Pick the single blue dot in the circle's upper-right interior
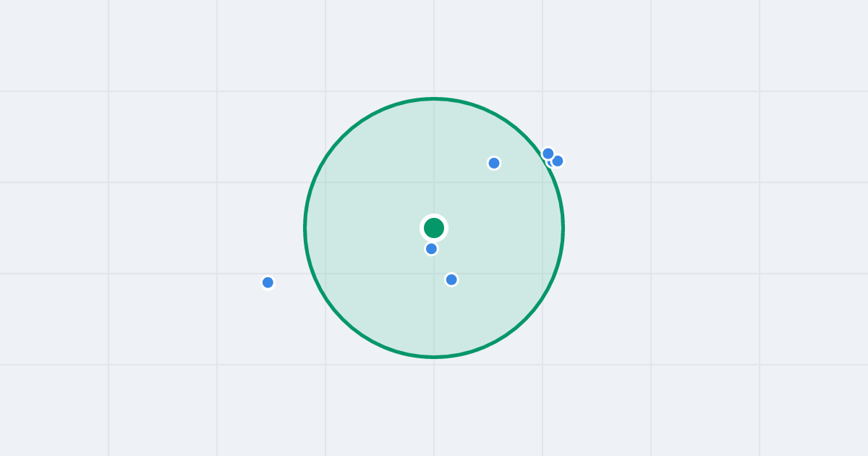This screenshot has width=868, height=456. (494, 163)
